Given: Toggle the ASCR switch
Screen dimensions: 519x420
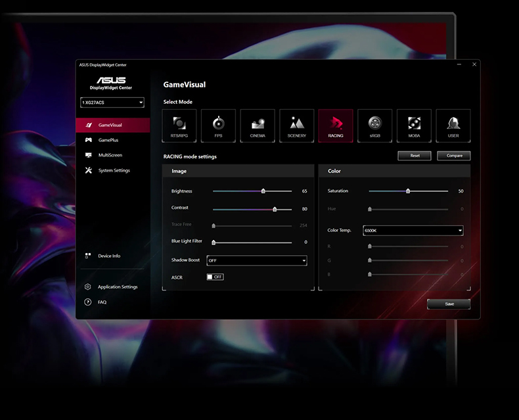Looking at the screenshot, I should click(x=215, y=277).
